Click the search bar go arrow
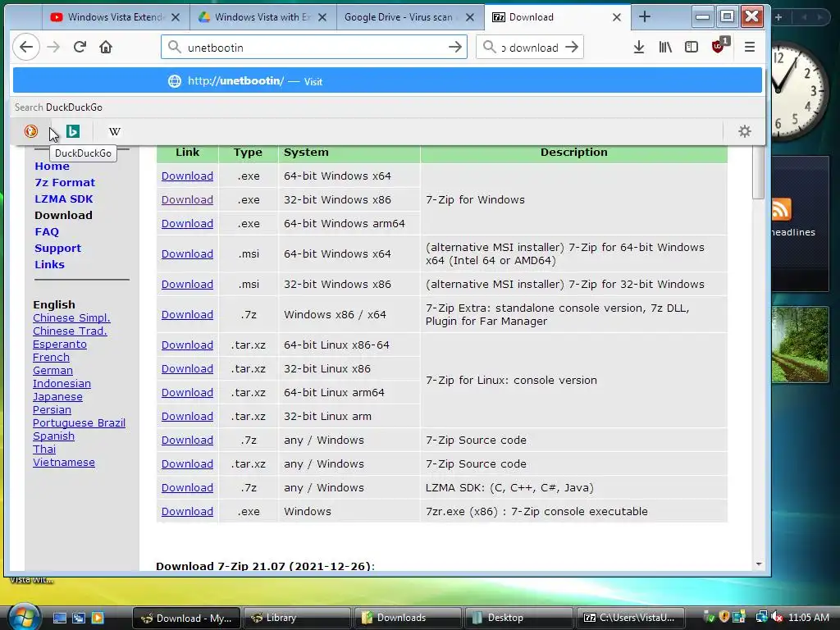 tap(572, 47)
